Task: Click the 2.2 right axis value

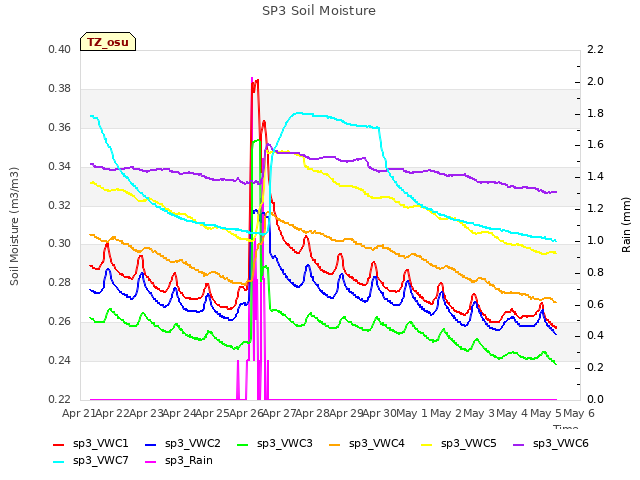Action: 595,49
